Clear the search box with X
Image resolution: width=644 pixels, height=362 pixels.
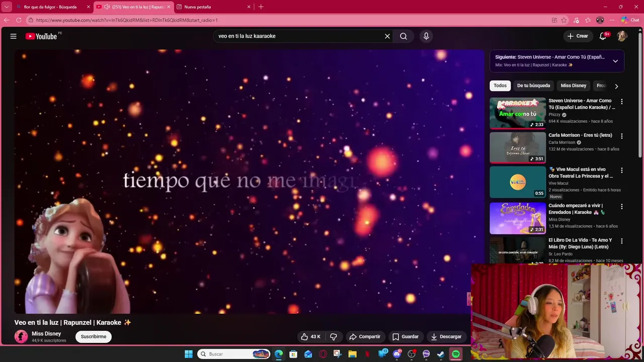(387, 36)
